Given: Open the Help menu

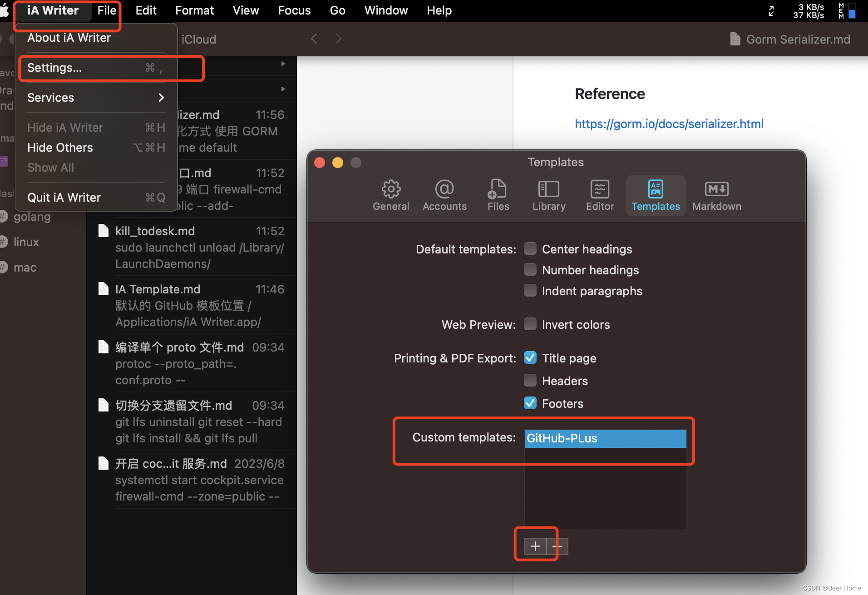Looking at the screenshot, I should click(439, 10).
